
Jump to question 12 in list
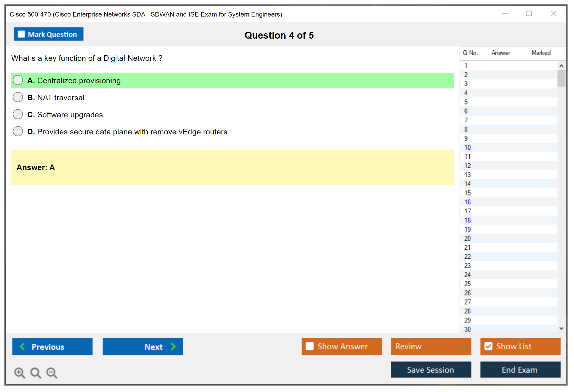tap(467, 166)
